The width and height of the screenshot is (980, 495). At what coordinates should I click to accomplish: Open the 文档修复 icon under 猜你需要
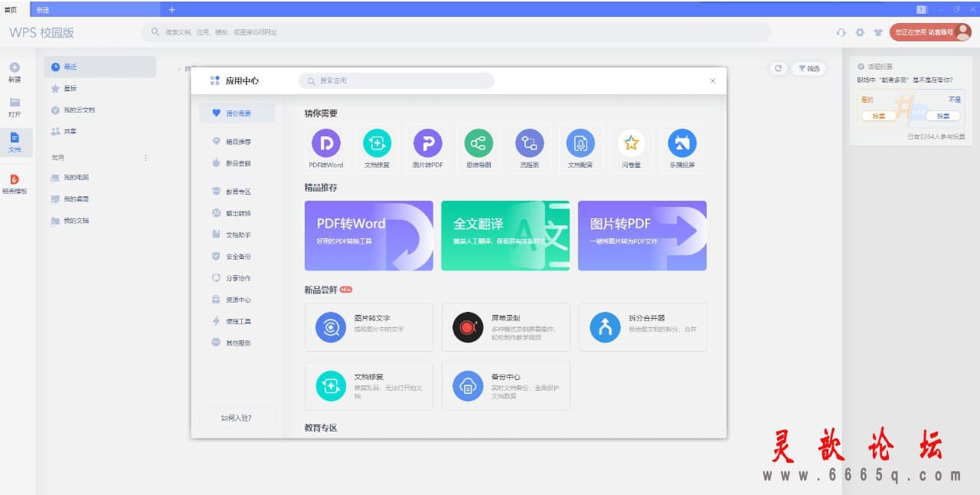point(377,143)
